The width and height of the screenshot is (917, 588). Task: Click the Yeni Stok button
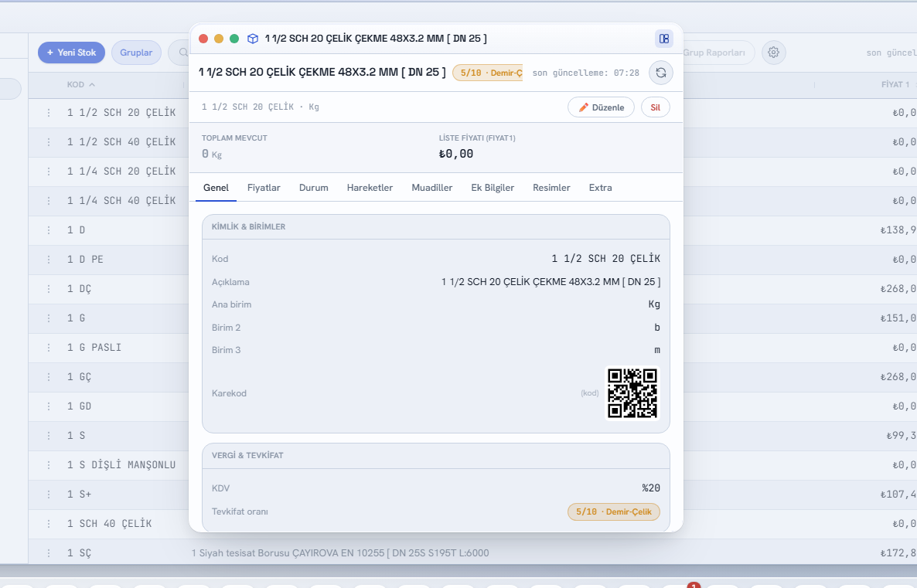71,53
